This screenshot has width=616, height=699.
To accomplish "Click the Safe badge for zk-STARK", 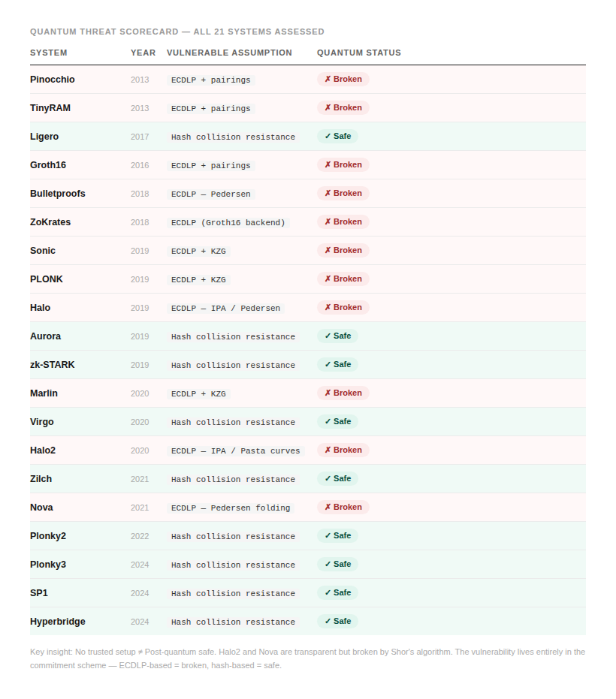I will [337, 365].
